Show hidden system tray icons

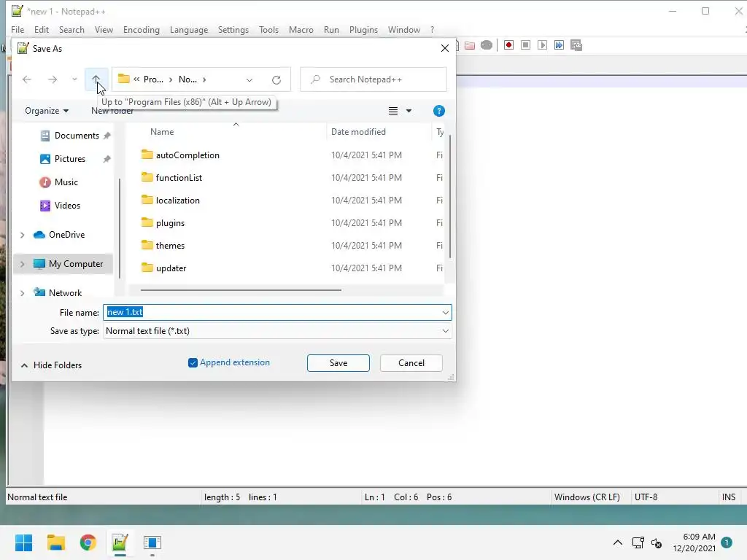coord(617,542)
